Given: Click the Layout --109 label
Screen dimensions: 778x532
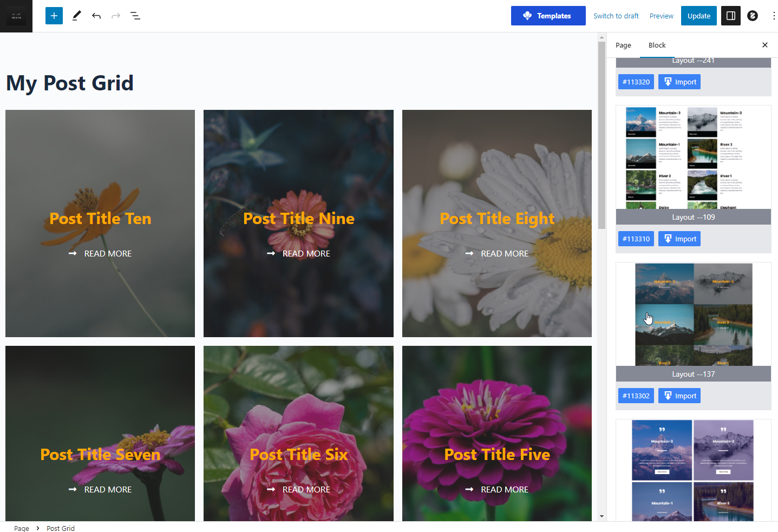Looking at the screenshot, I should pyautogui.click(x=694, y=217).
